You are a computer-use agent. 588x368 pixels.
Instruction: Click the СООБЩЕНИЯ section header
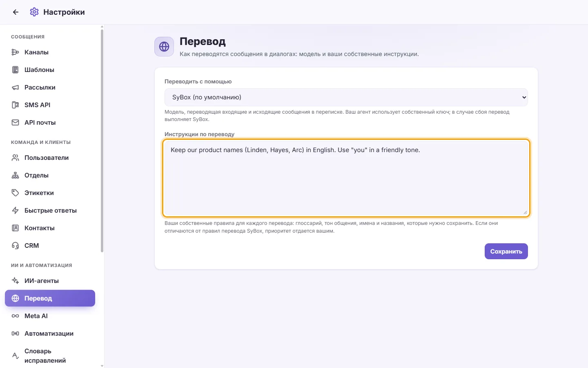pos(28,37)
